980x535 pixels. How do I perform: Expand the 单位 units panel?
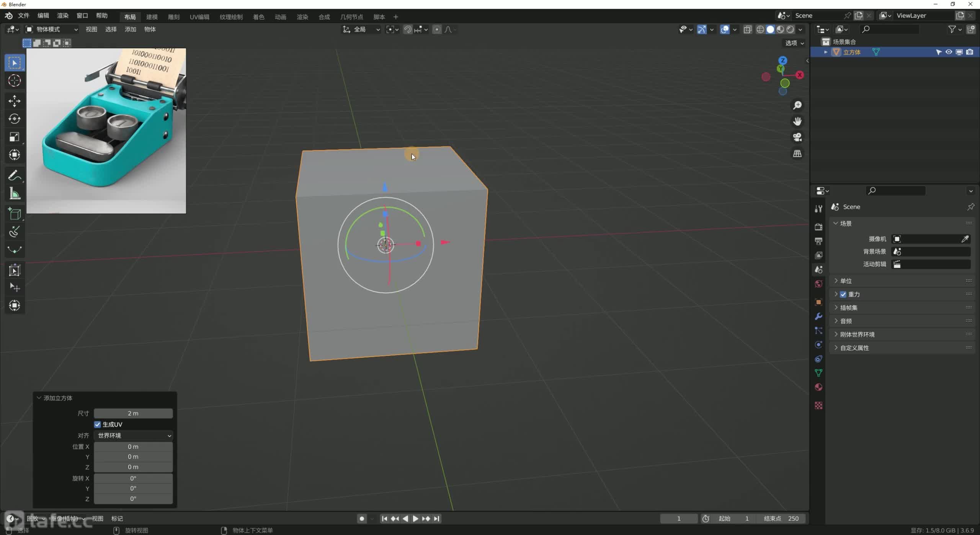click(x=846, y=281)
